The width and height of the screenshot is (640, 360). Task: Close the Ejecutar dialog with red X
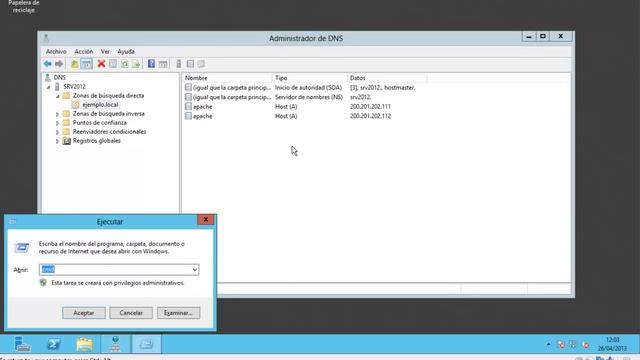[206, 220]
